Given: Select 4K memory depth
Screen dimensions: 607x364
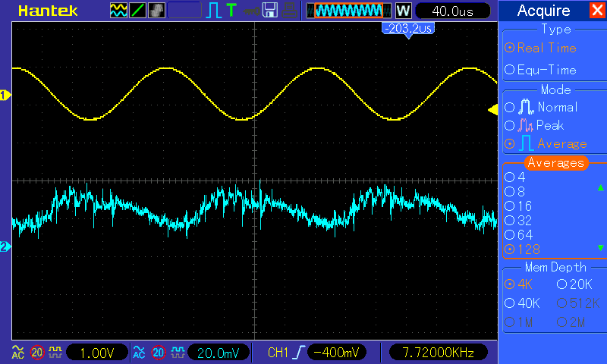Looking at the screenshot, I should (x=518, y=284).
